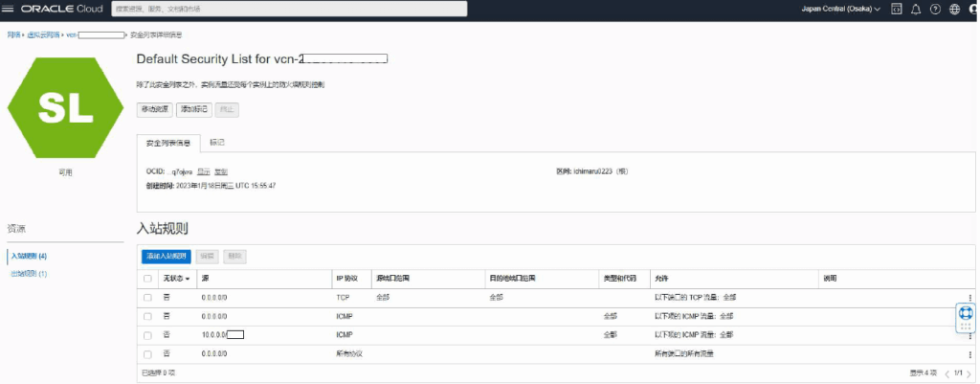Select 出站规则 (1) in the resources list
Viewport: 980px width, 384px height.
29,274
